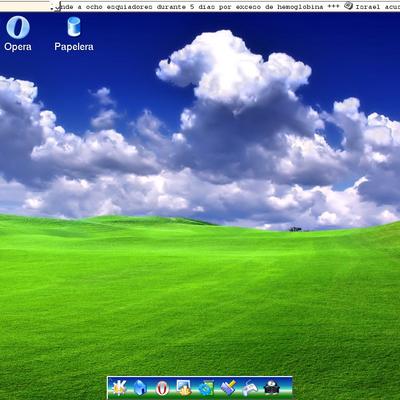This screenshot has width=400, height=400.
Task: Open the desktop picture settings dock icon
Action: pyautogui.click(x=183, y=388)
